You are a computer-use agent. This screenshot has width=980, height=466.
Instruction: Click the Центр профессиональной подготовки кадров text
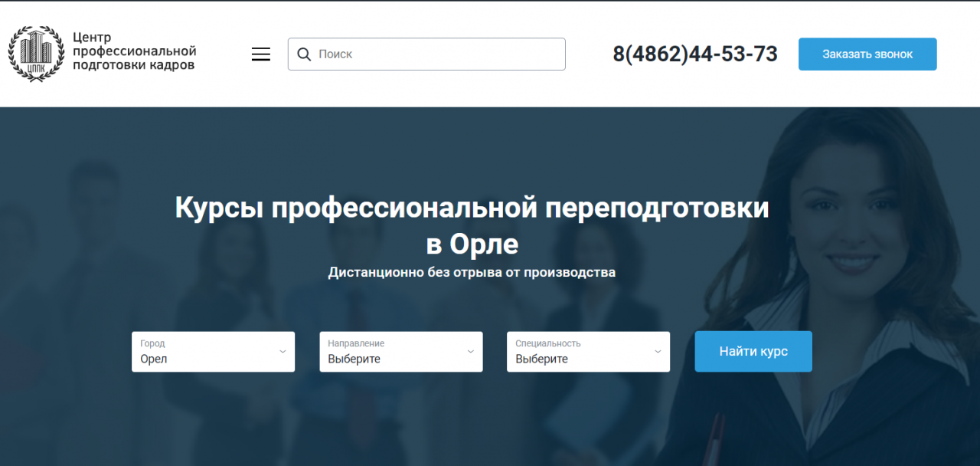click(134, 54)
